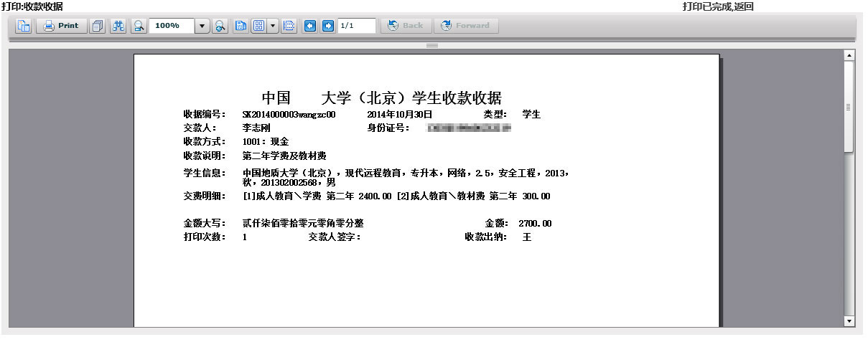Click the zoom out magnifier icon
Screen dimensions: 868x342
(138, 26)
